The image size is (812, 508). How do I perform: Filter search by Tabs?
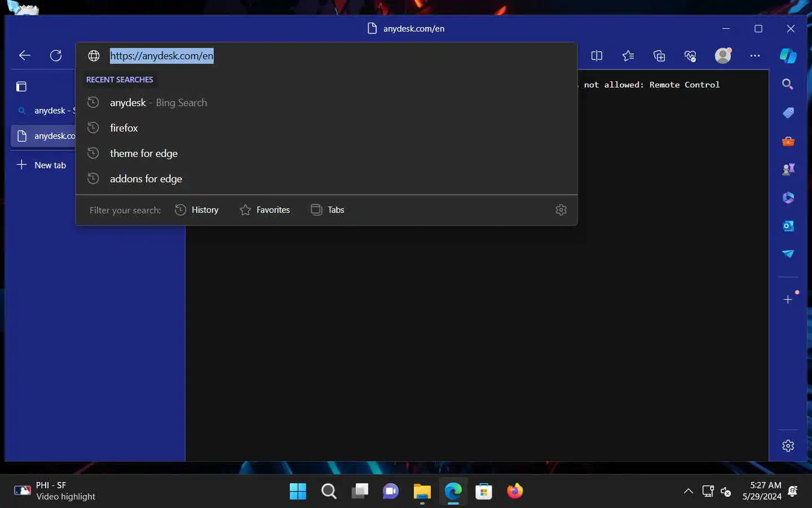coord(328,210)
